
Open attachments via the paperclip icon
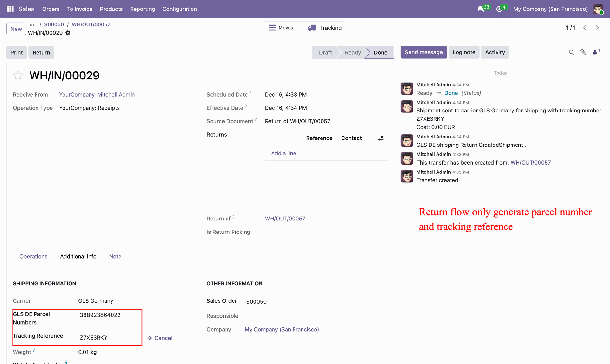(x=583, y=52)
